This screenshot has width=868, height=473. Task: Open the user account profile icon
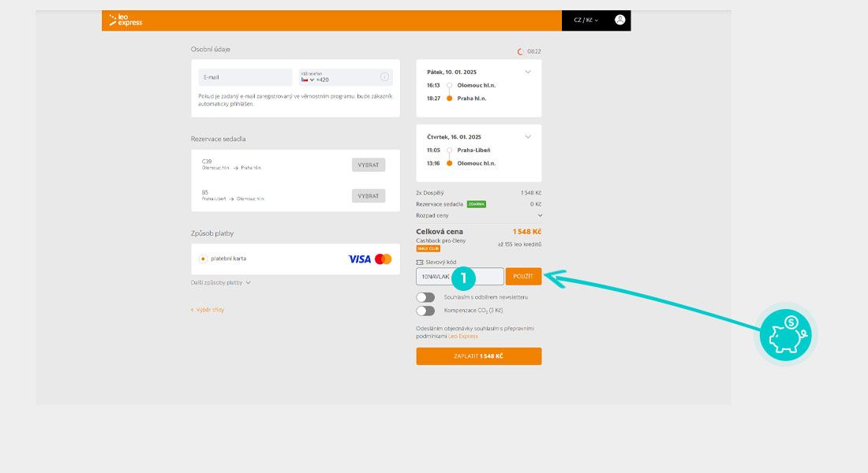(619, 20)
